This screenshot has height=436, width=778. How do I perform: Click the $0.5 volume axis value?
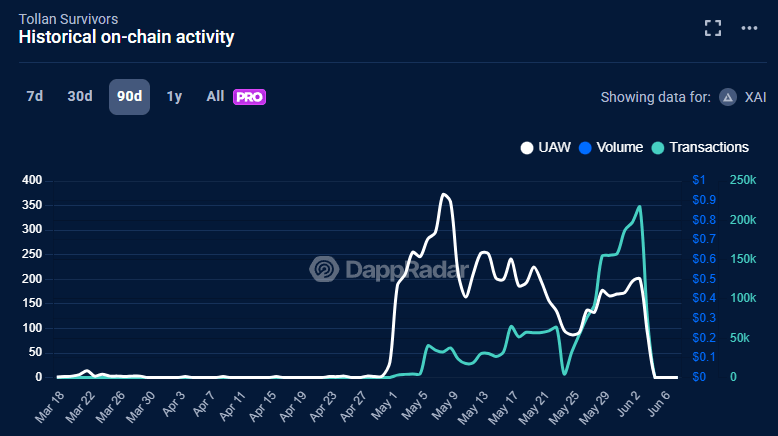pos(704,279)
